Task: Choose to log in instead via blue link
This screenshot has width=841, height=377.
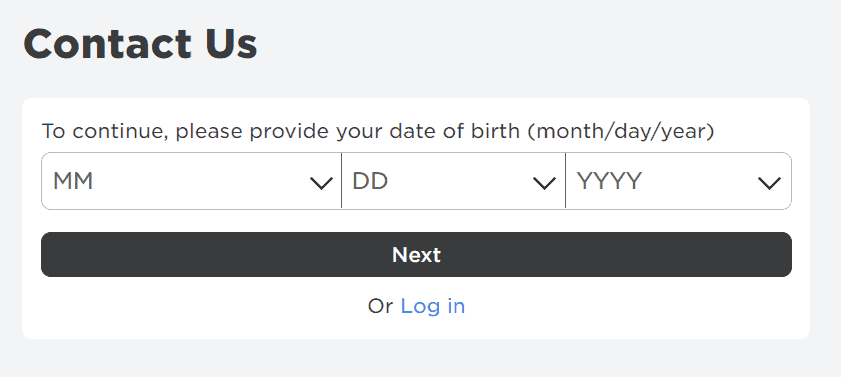Action: click(433, 306)
